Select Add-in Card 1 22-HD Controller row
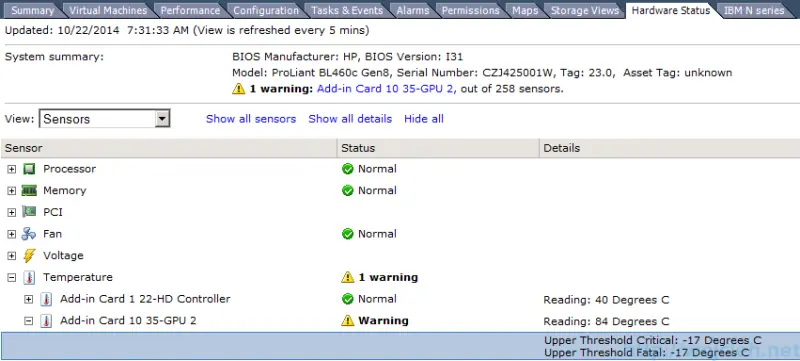The height and width of the screenshot is (361, 800). 145,299
